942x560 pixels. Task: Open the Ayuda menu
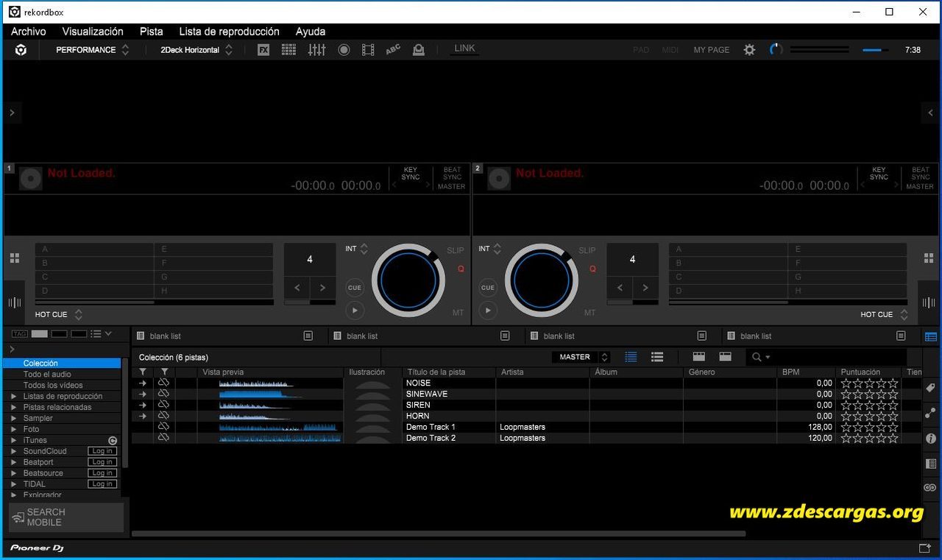click(x=311, y=32)
